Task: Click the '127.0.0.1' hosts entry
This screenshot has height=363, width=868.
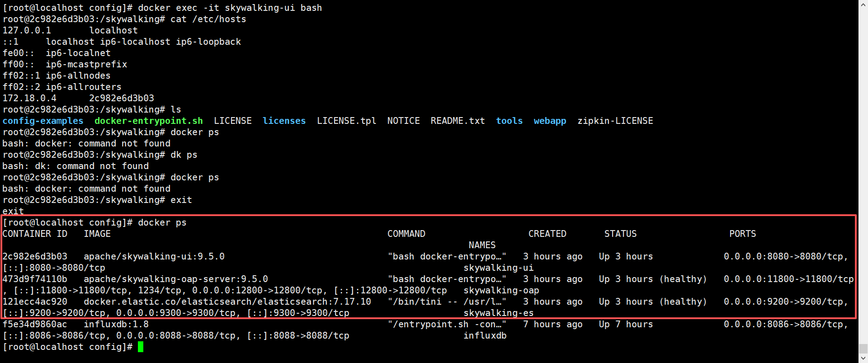Action: (27, 30)
